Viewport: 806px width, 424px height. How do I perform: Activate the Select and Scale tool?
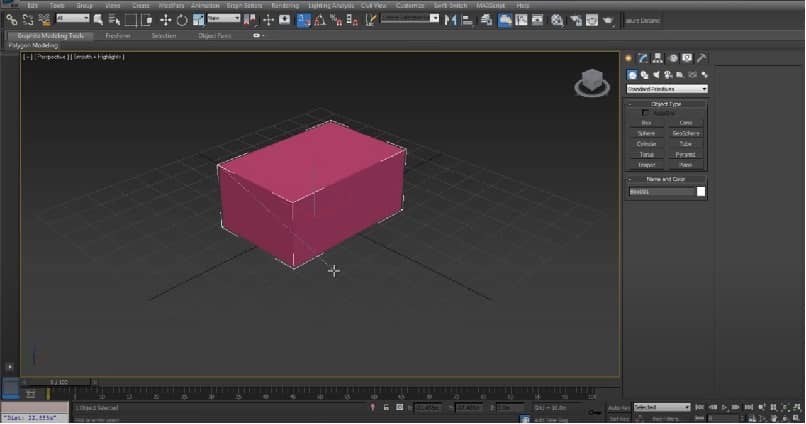pyautogui.click(x=198, y=20)
